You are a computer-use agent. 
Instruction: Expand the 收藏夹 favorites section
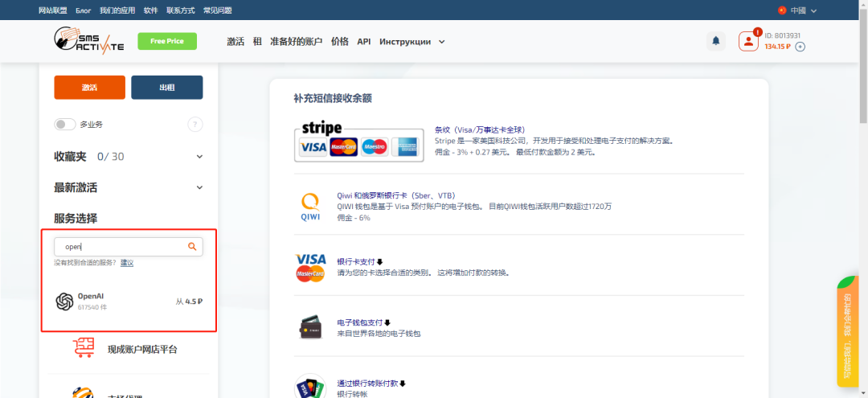pyautogui.click(x=199, y=157)
